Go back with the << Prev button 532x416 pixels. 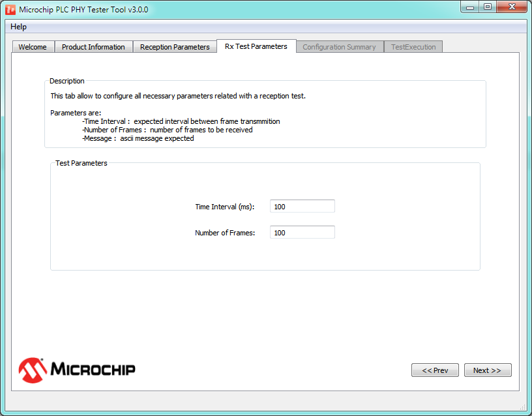tap(435, 370)
